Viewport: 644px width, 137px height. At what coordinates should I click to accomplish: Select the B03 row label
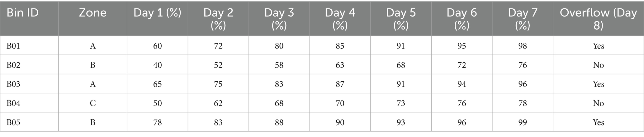13,84
